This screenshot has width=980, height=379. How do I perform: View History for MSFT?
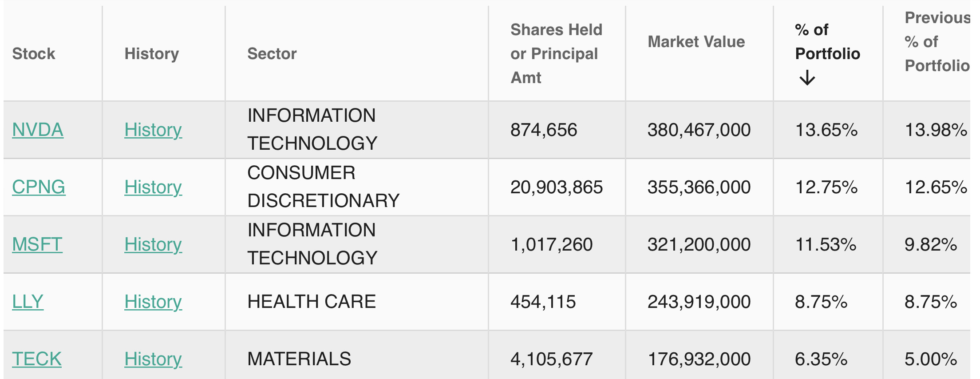coord(153,244)
